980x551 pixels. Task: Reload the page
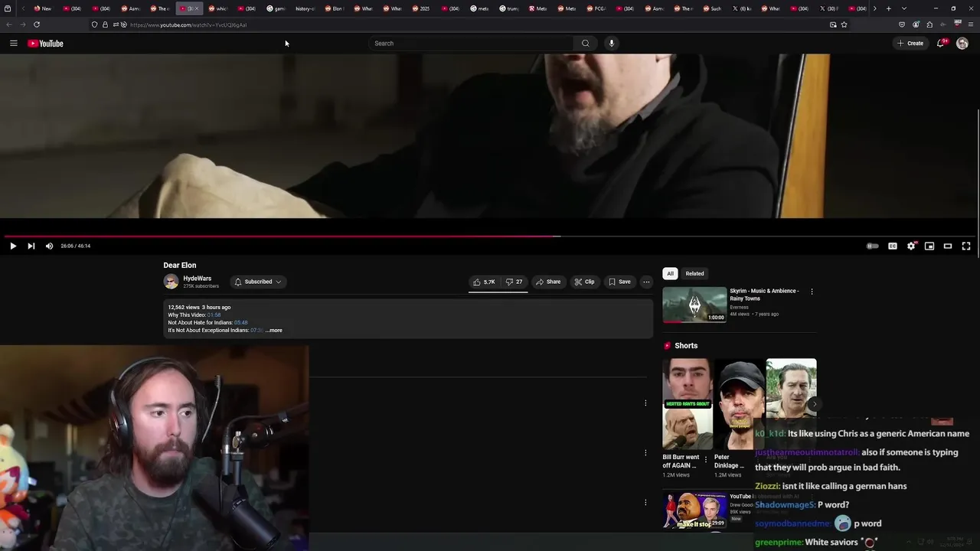click(37, 24)
